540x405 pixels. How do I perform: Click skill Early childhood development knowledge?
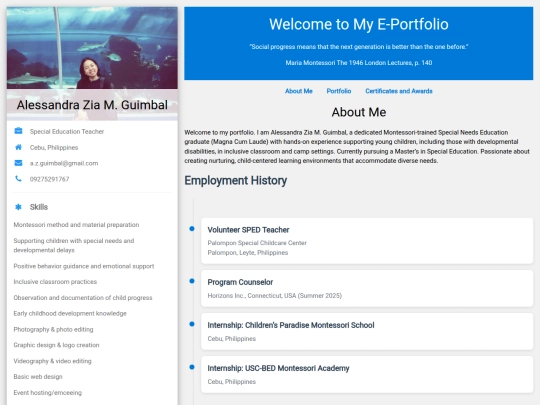[x=70, y=313]
